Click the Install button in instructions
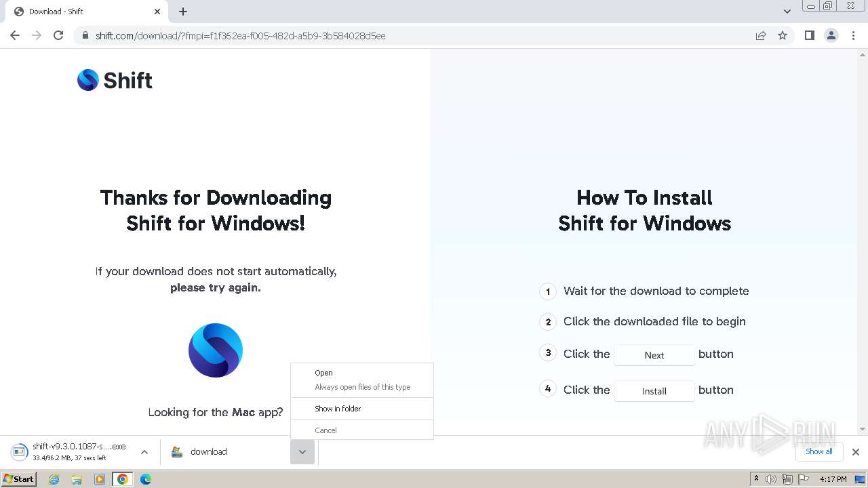The width and height of the screenshot is (868, 488). click(654, 391)
